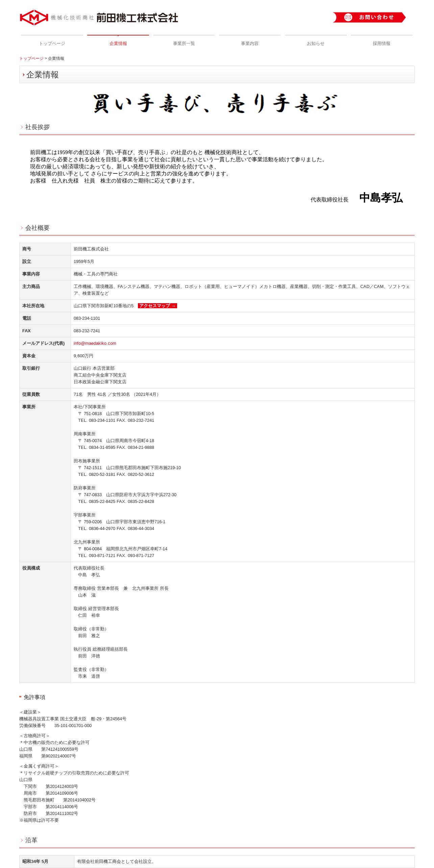The height and width of the screenshot is (868, 434).
Task: Click officer name 市来 道啓
Action: [89, 676]
